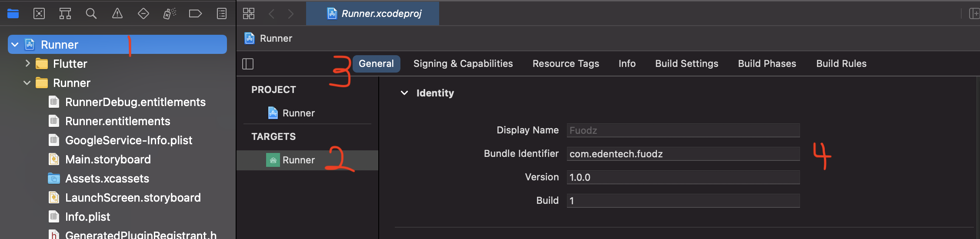
Task: Open RunnerDebug.entitlements file
Action: coord(135,102)
